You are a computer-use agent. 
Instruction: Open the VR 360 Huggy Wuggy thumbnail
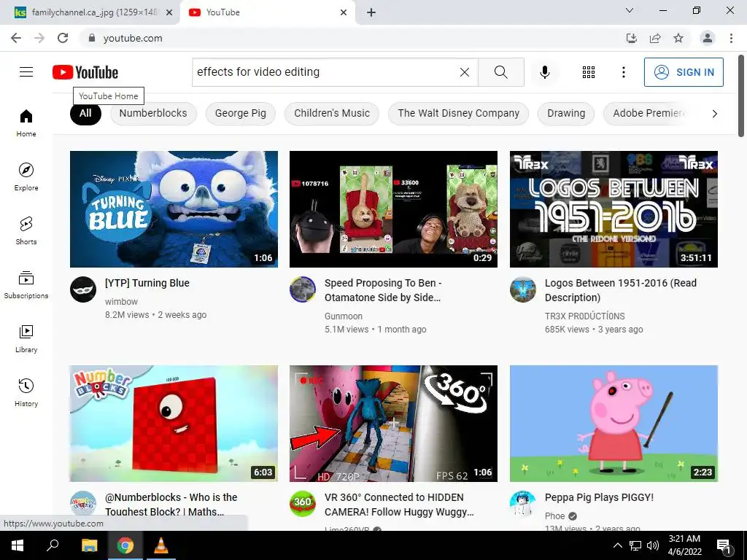393,424
